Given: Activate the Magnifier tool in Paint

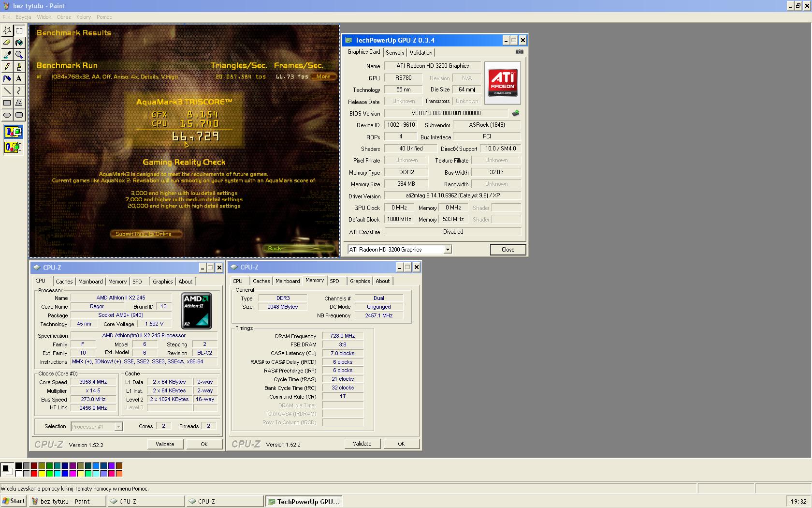Looking at the screenshot, I should click(19, 55).
